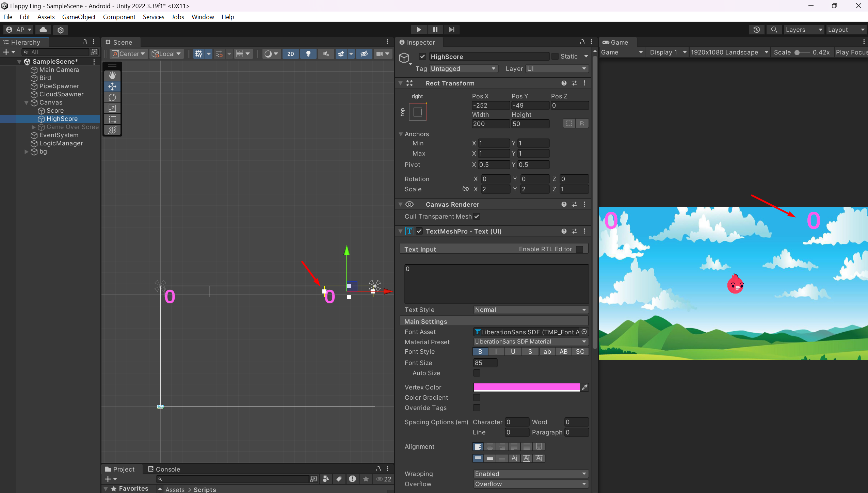
Task: Collapse the Anchors section
Action: coord(401,134)
